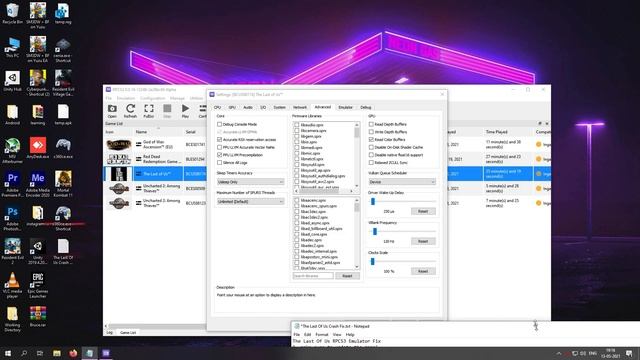Image resolution: width=640 pixels, height=360 pixels.
Task: Select the Android folder desktop icon
Action: pos(12,115)
